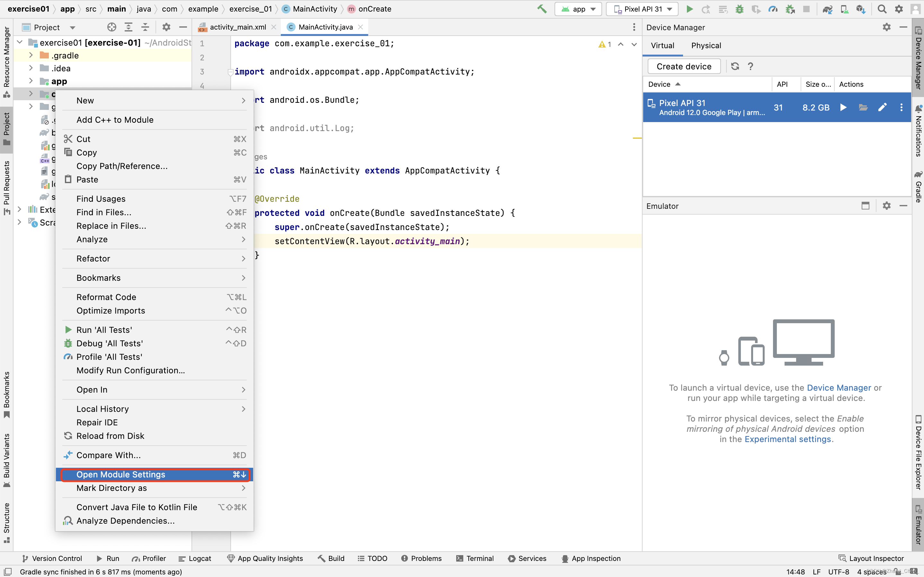Click Expand All icon in Project panel
The height and width of the screenshot is (577, 924).
click(129, 27)
